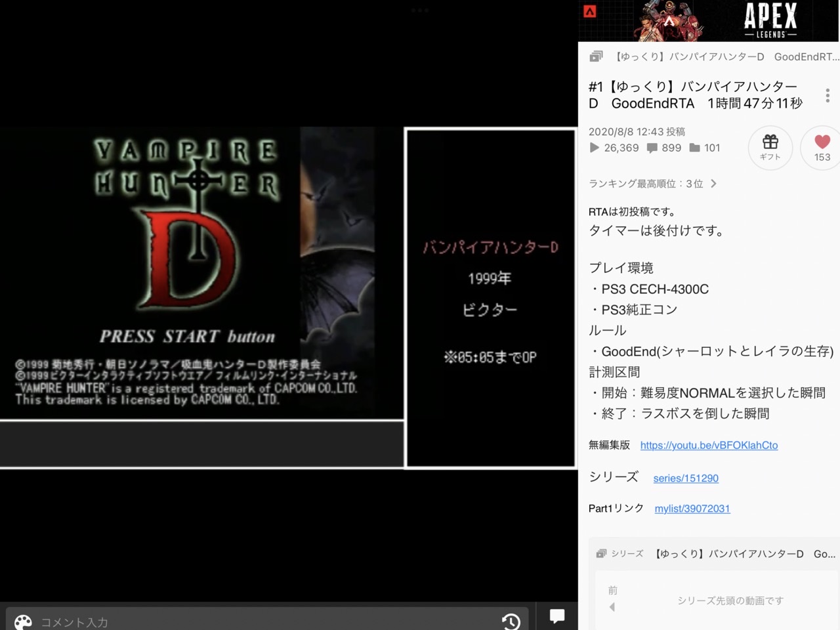Viewport: 840px width, 630px height.
Task: Send a gift with ギフト button
Action: coord(770,147)
